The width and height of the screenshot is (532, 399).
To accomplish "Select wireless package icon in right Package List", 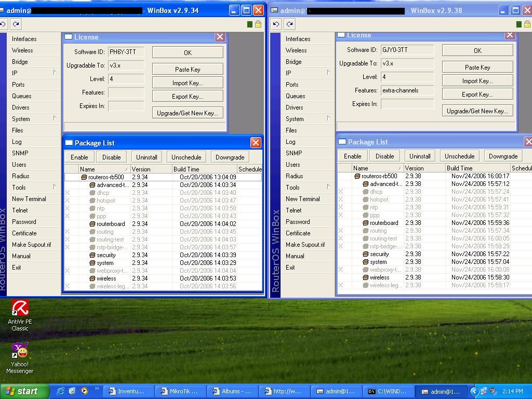I will click(365, 277).
